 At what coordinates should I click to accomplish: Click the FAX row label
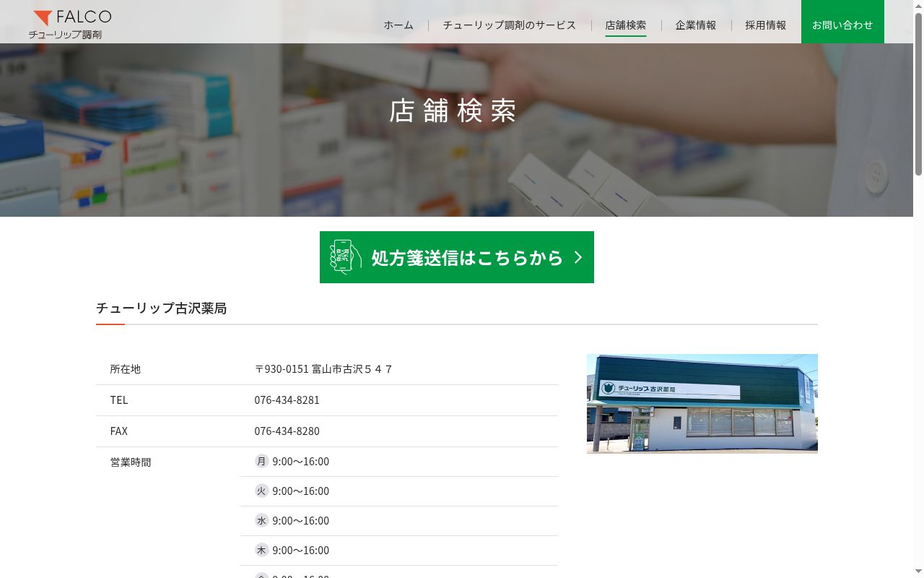point(119,431)
